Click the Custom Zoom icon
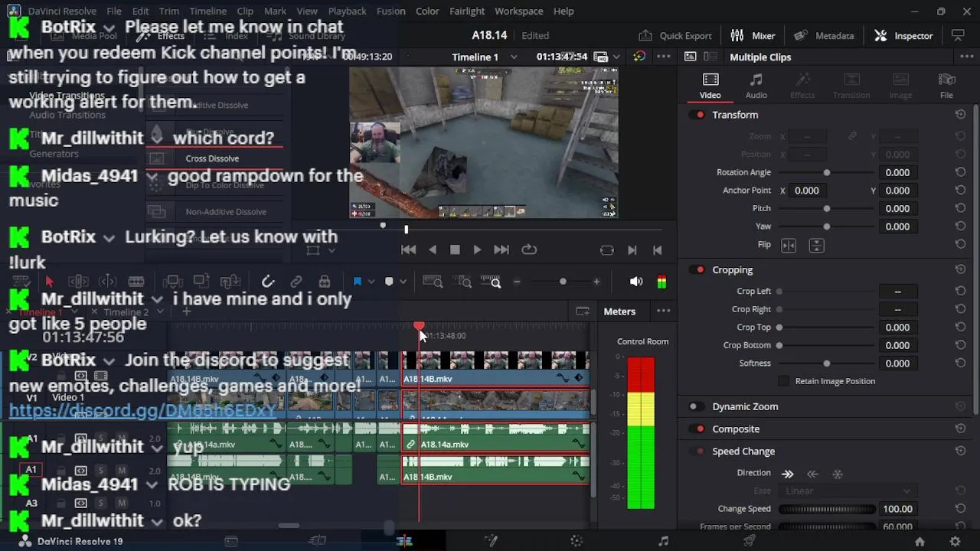This screenshot has width=980, height=551. (x=491, y=282)
